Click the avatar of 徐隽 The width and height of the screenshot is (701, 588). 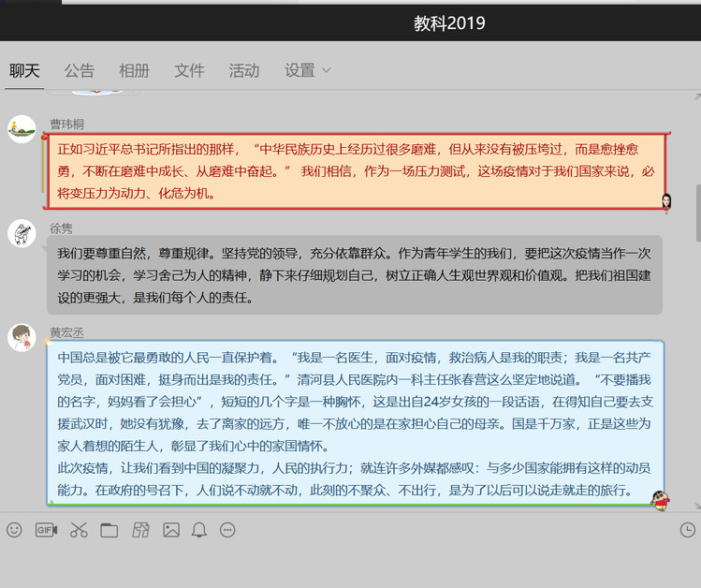[x=22, y=233]
